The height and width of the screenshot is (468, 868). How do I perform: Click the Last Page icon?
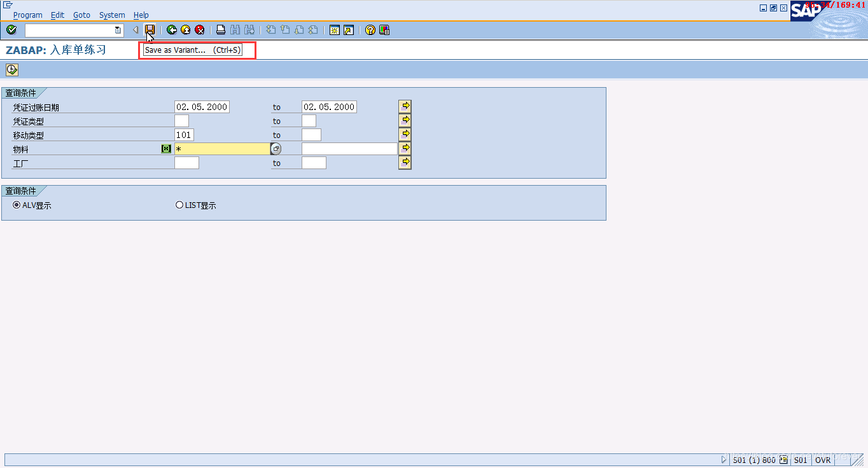[312, 30]
